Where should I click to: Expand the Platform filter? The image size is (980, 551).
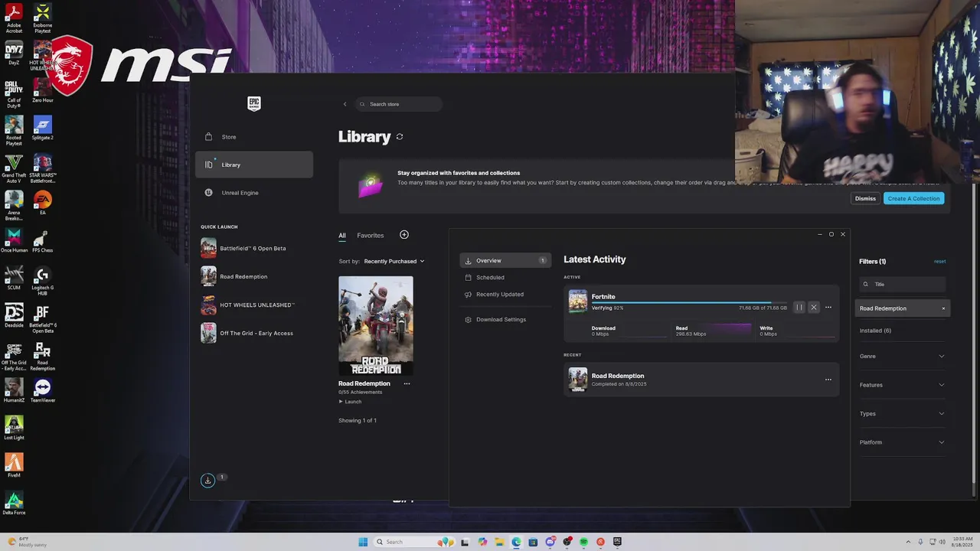[x=902, y=442]
